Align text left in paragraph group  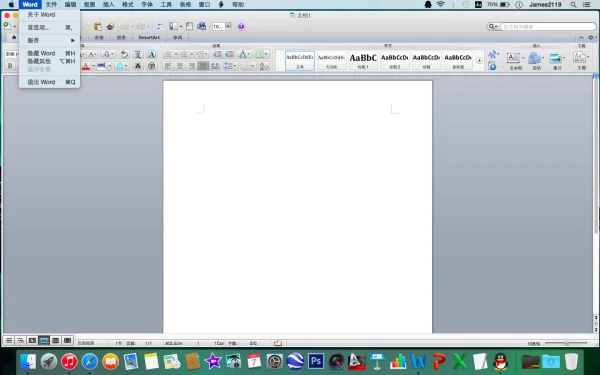coord(168,66)
